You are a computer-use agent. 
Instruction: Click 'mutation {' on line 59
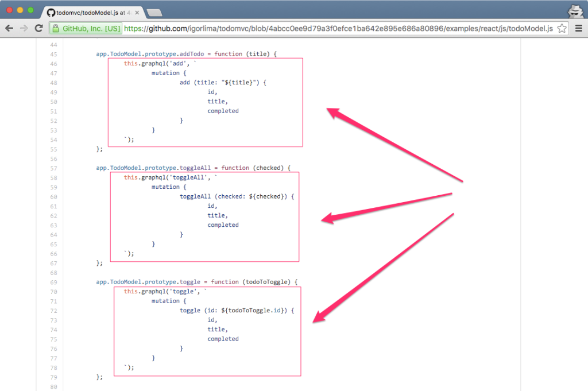point(168,187)
